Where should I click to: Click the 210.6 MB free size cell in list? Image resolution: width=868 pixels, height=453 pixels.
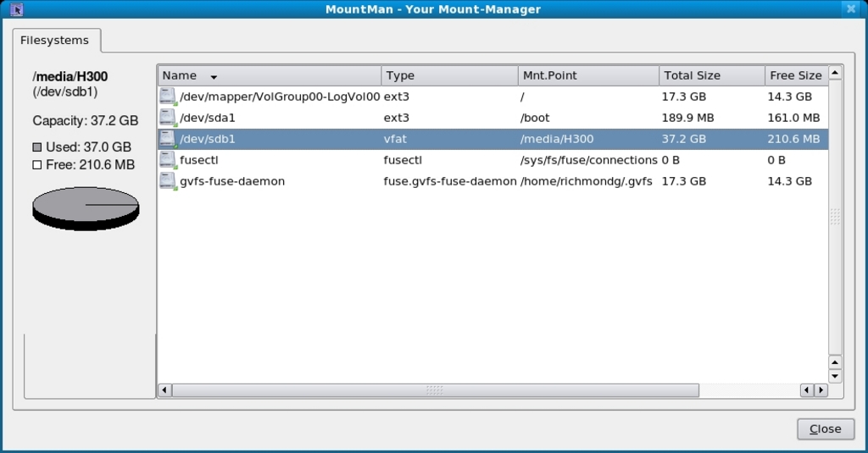pyautogui.click(x=793, y=139)
